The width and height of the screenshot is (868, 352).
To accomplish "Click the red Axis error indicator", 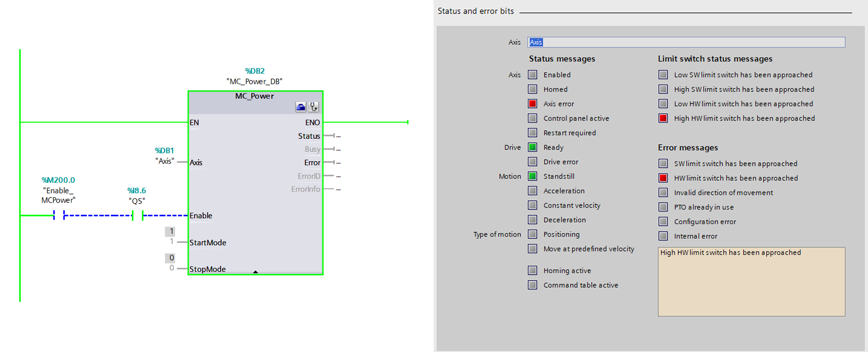I will 532,103.
